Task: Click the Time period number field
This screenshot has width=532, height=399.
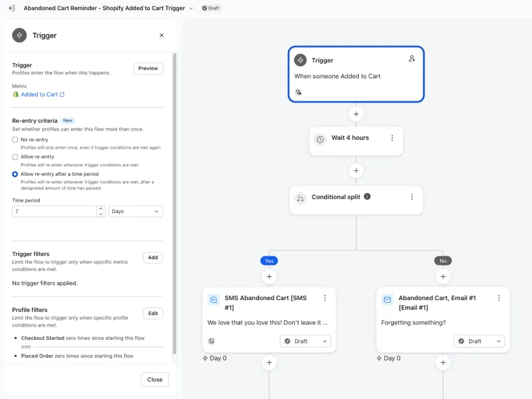Action: [54, 211]
